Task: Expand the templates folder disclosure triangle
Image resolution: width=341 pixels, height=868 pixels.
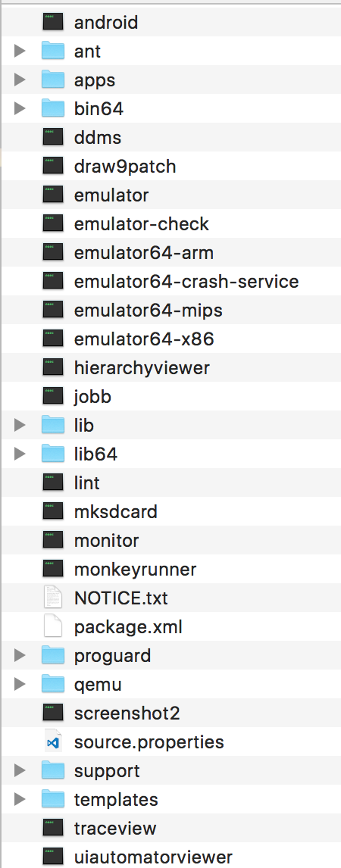Action: click(x=20, y=799)
